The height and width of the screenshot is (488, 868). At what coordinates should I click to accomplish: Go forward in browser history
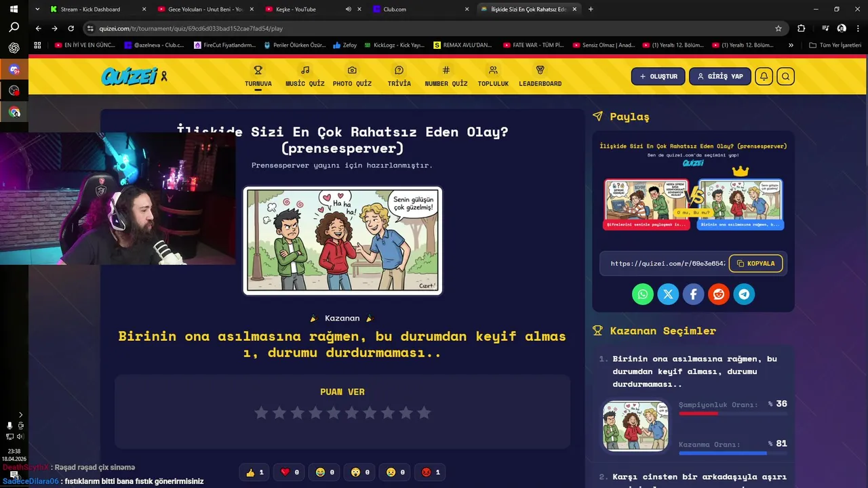(x=55, y=28)
